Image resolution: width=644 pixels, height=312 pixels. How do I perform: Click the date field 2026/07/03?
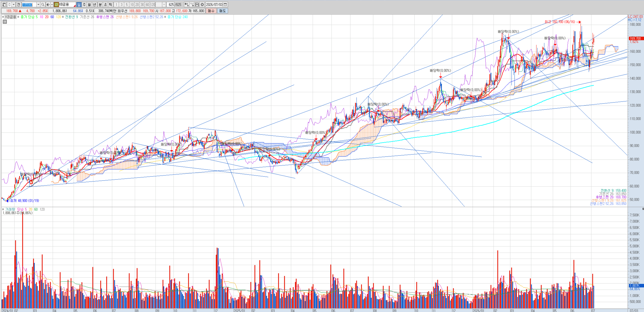tap(214, 5)
